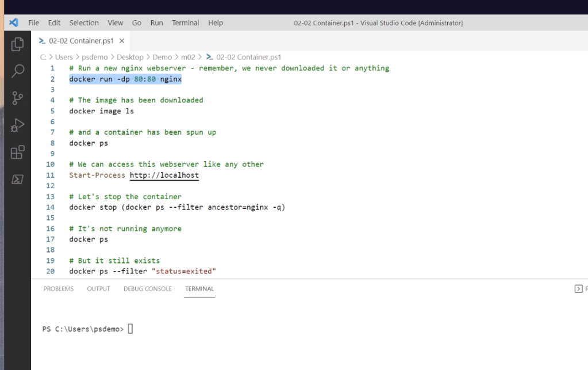
Task: Open the View menu
Action: pos(115,23)
